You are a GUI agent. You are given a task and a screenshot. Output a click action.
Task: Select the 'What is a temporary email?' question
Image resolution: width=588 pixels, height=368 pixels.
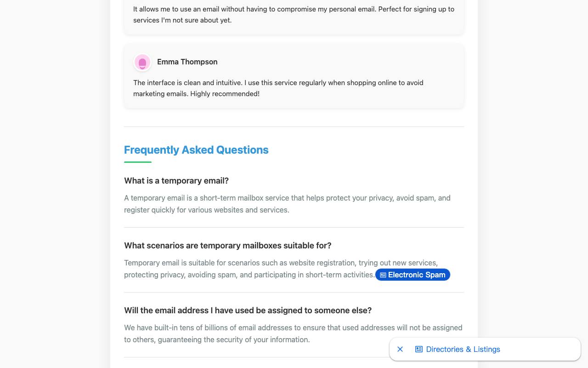pos(176,181)
